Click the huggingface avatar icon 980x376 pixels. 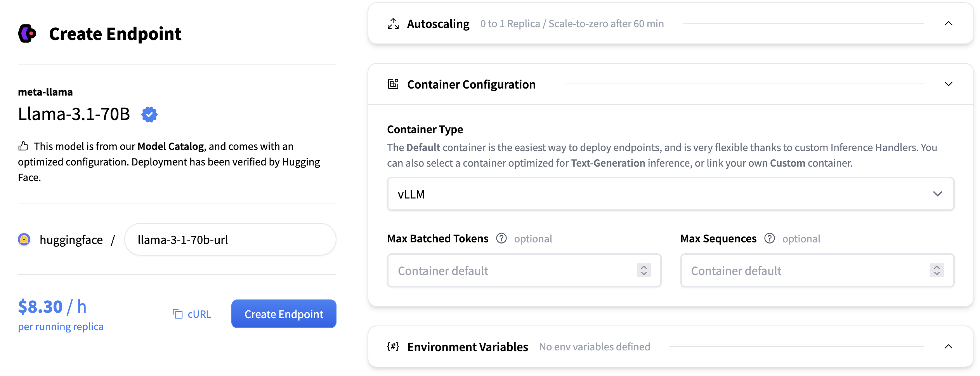[x=24, y=239]
